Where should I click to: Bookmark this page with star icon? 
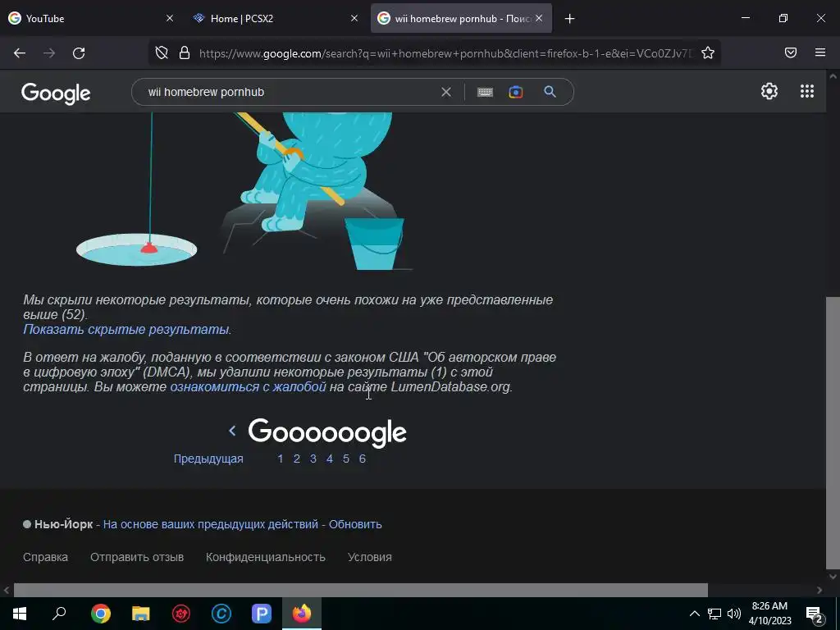pyautogui.click(x=708, y=52)
